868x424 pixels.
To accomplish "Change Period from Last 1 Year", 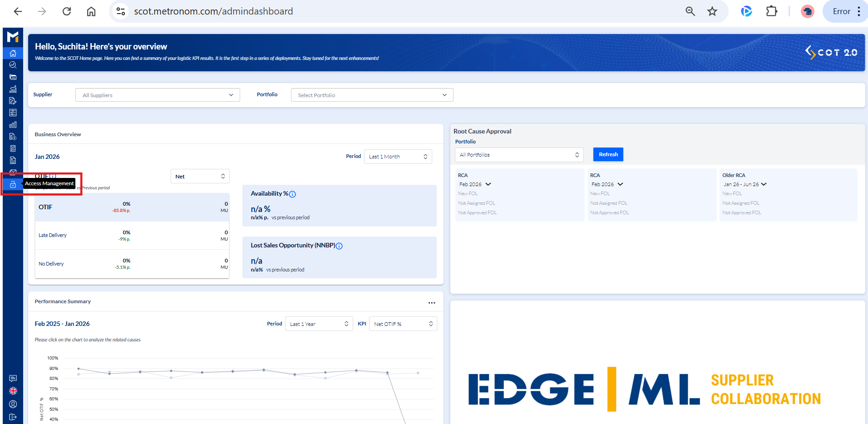I will pos(319,324).
